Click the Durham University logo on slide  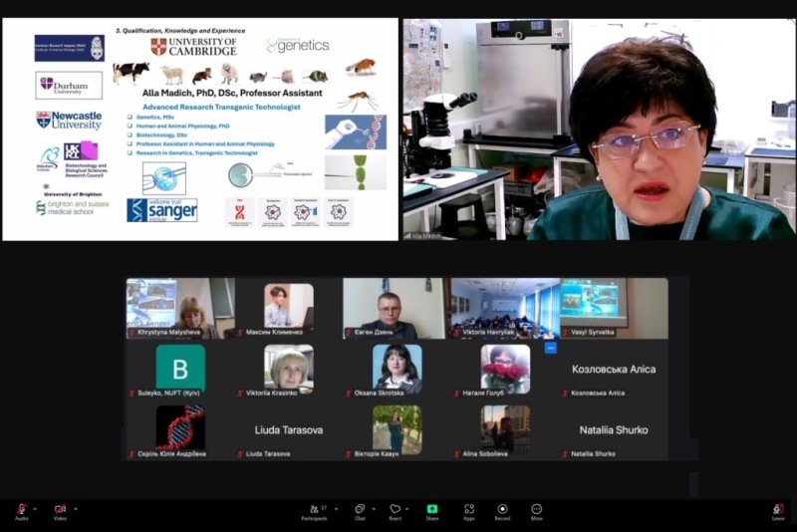point(69,85)
